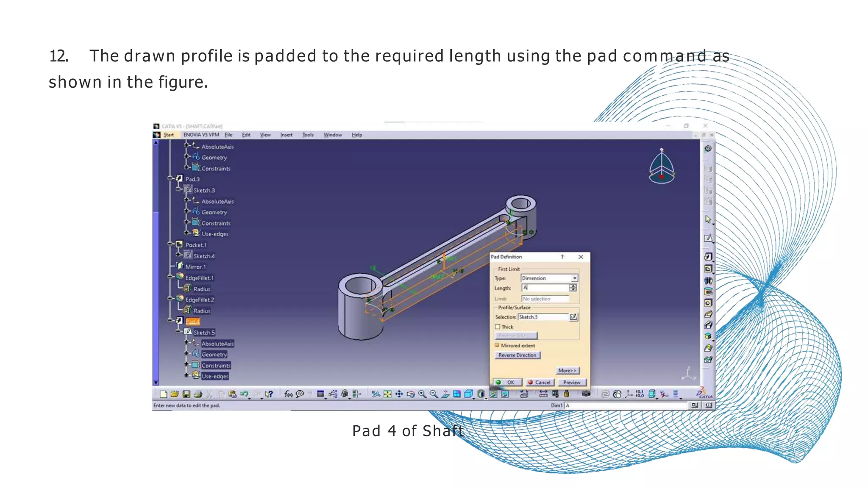Click the Reverse Direction button

517,355
